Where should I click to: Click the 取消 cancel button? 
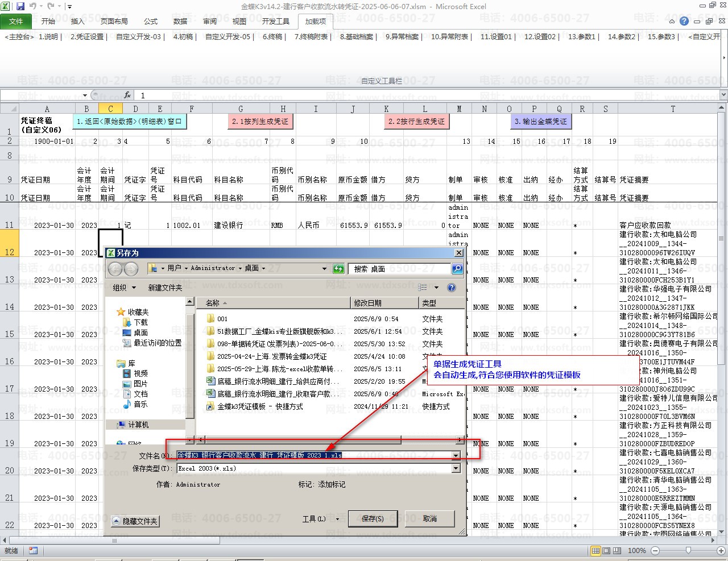[430, 519]
